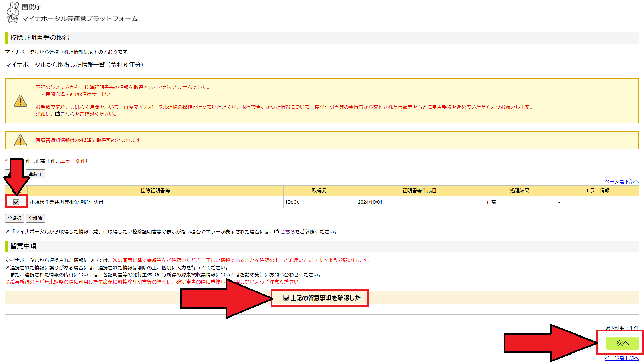This screenshot has width=644, height=363.
Task: Click the 全解除 button below the table
Action: (35, 218)
